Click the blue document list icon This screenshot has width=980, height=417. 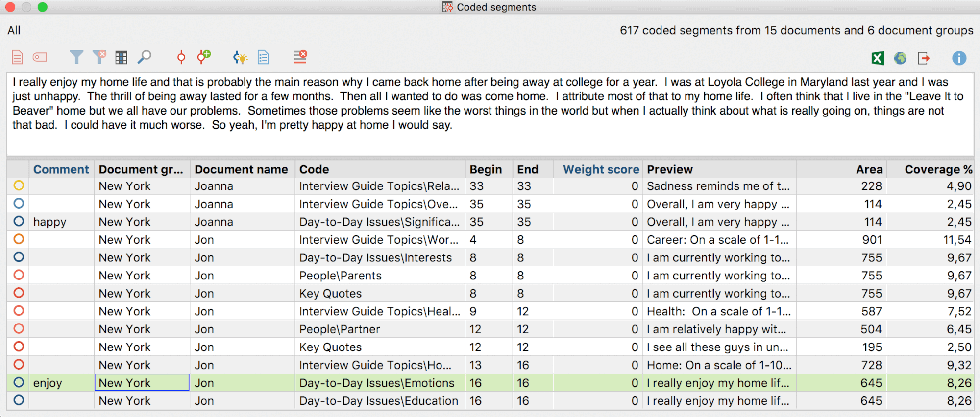pos(263,57)
